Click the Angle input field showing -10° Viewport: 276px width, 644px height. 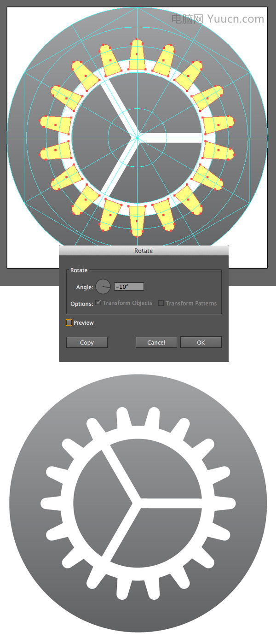(129, 287)
